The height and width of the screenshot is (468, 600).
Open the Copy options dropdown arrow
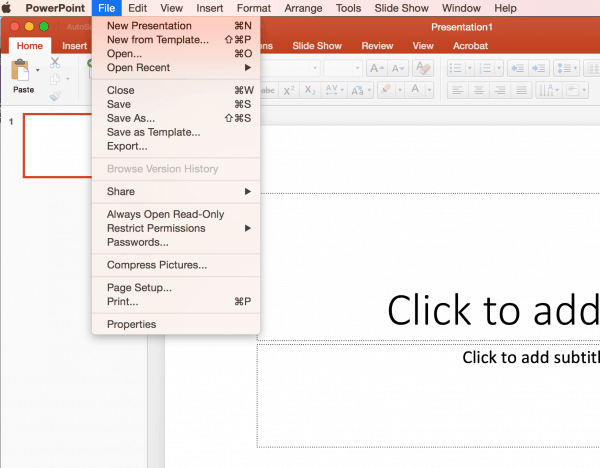[68, 79]
